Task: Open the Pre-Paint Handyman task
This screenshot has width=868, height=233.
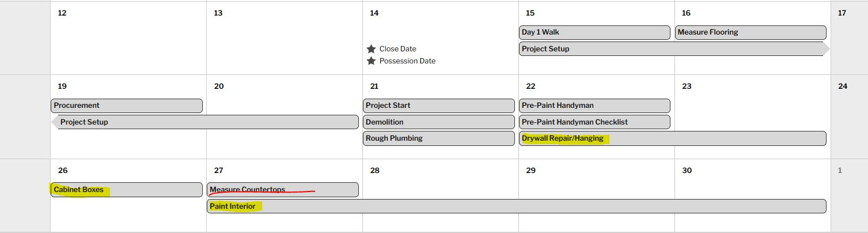Action: click(x=594, y=106)
